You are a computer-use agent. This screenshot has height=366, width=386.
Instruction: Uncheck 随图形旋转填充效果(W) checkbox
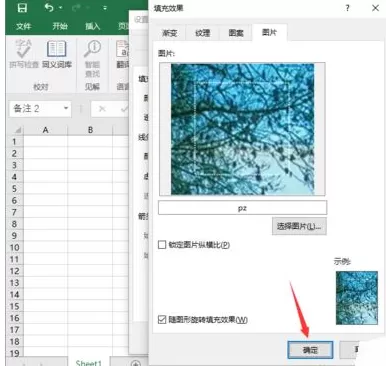click(x=162, y=320)
